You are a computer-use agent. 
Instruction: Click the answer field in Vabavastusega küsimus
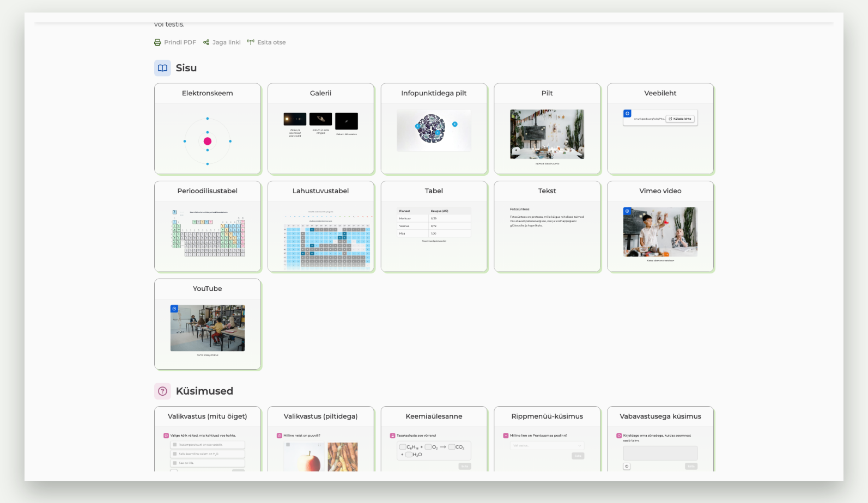(660, 453)
